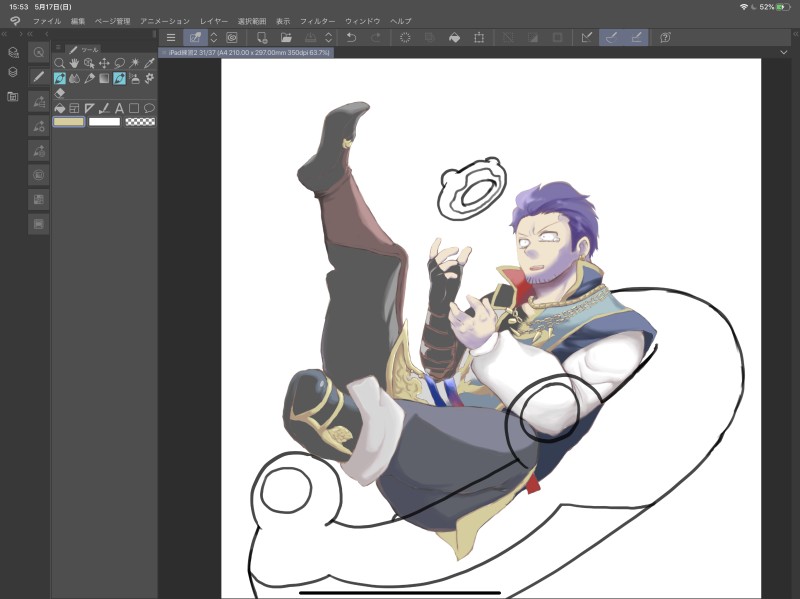The image size is (800, 599).
Task: Select the Move layer tool
Action: (x=104, y=63)
